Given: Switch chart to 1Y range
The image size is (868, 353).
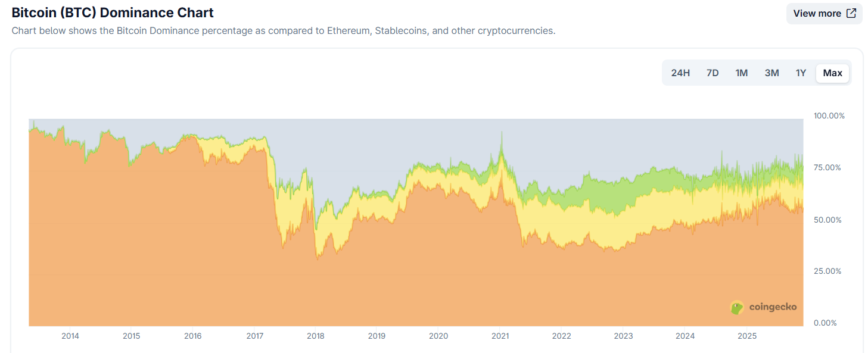Looking at the screenshot, I should [801, 73].
